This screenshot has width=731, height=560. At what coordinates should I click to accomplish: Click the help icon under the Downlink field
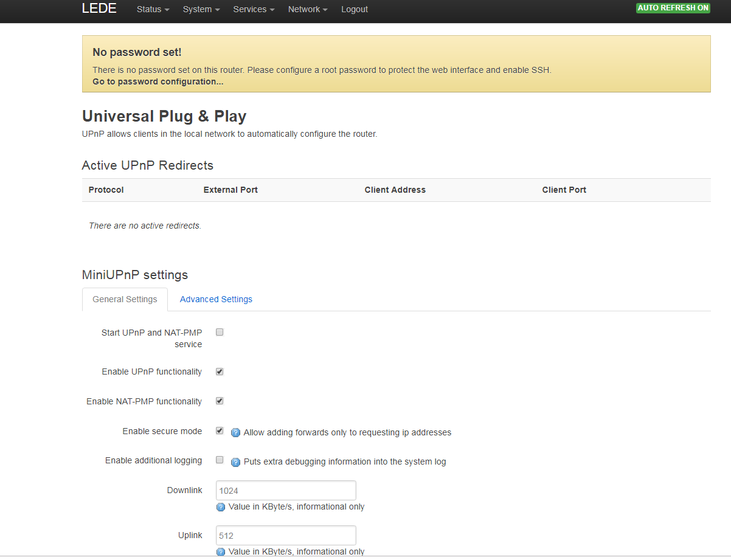(x=220, y=506)
